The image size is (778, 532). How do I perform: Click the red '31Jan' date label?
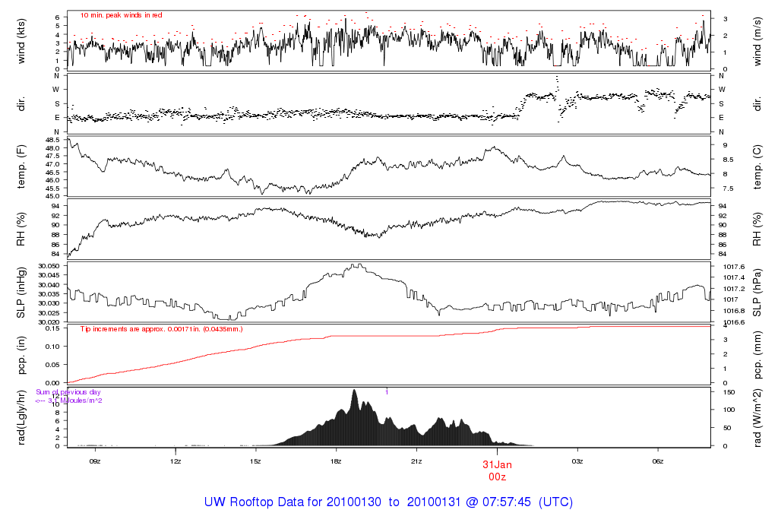coord(497,465)
